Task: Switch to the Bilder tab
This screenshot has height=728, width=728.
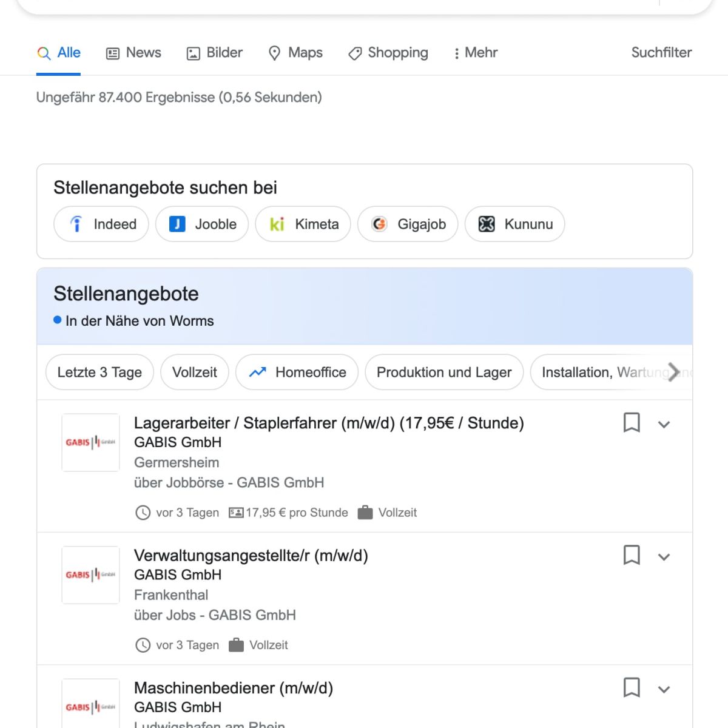Action: 214,53
